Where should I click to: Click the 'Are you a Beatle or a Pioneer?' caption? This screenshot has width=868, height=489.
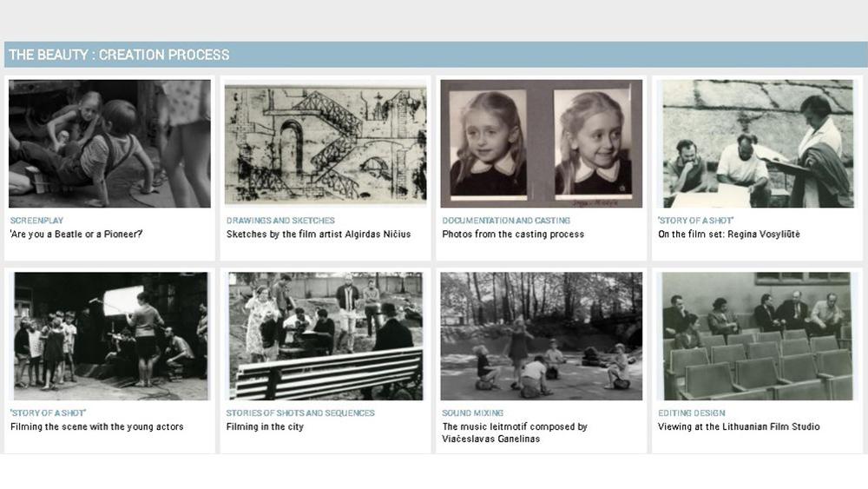pyautogui.click(x=76, y=234)
